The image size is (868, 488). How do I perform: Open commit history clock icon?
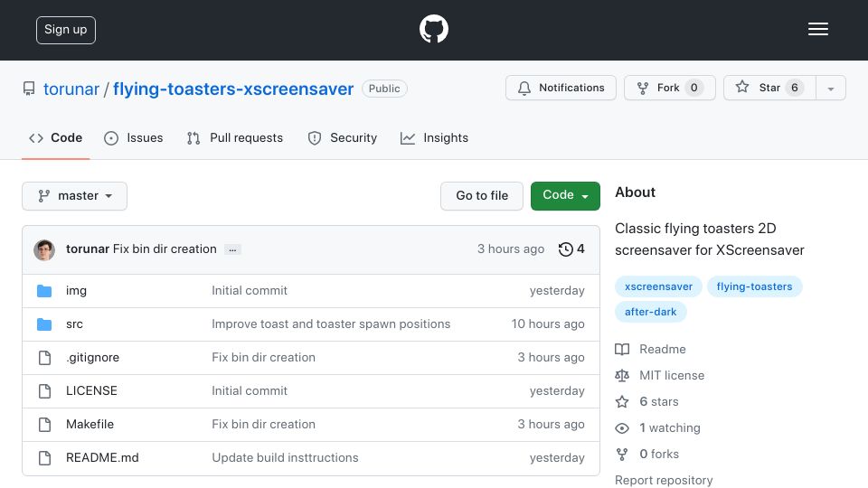[x=565, y=249]
